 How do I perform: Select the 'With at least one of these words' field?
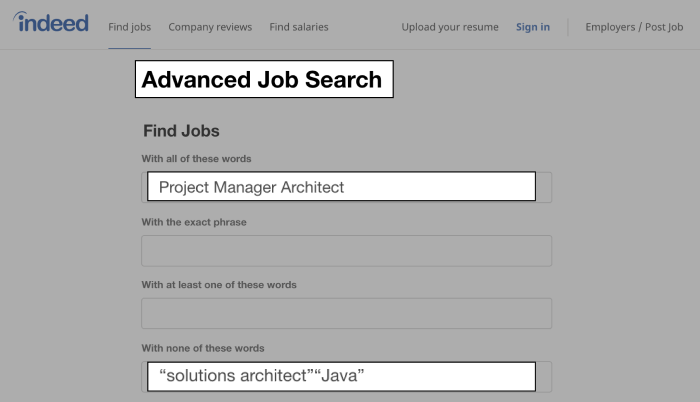click(346, 314)
